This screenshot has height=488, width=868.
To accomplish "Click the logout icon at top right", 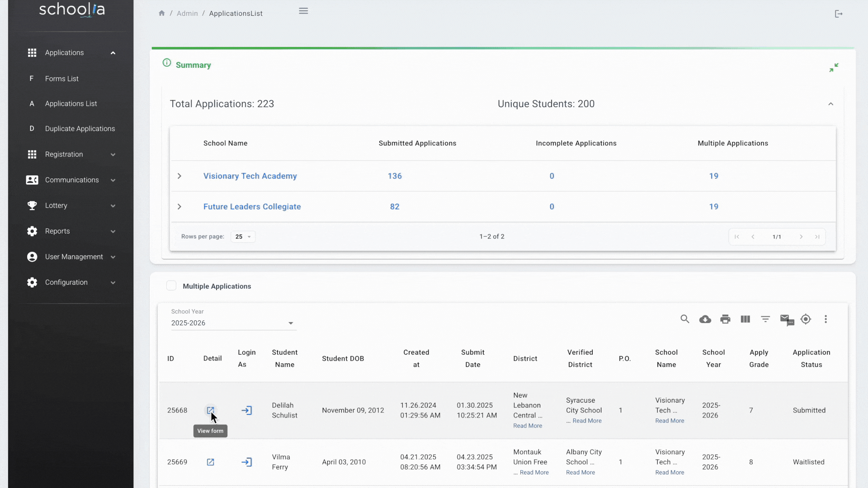I will pyautogui.click(x=839, y=14).
